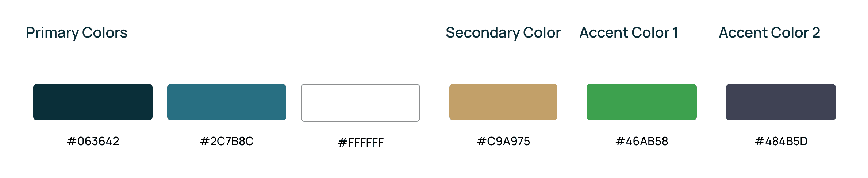This screenshot has height=178, width=868.
Task: Select the medium teal #2C7B8C swatch
Action: coord(226,102)
